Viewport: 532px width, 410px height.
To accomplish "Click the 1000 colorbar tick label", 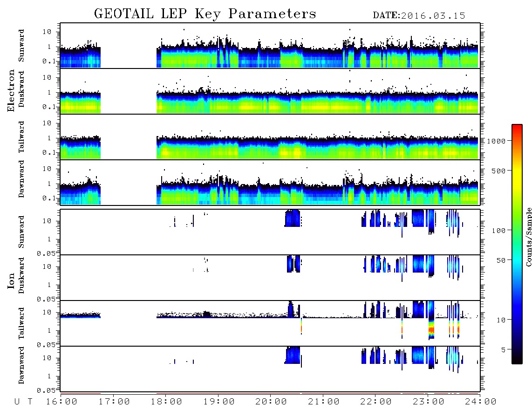I will point(496,141).
